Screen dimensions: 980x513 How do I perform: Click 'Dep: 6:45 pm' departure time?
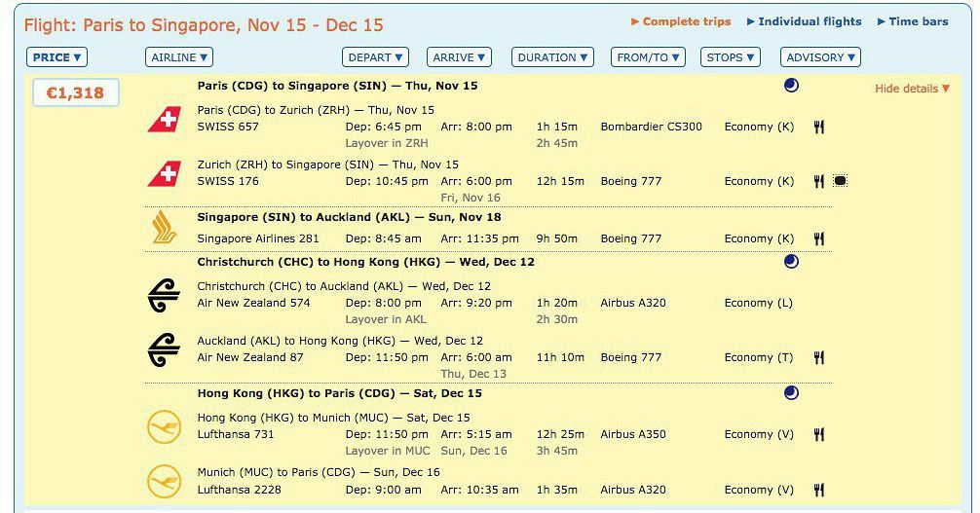(x=384, y=127)
